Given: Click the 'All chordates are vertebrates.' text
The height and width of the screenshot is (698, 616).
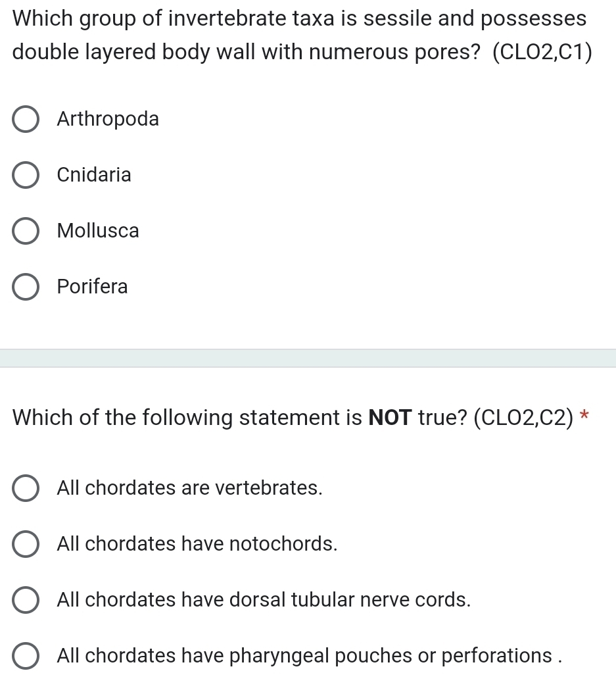Looking at the screenshot, I should 189,488.
